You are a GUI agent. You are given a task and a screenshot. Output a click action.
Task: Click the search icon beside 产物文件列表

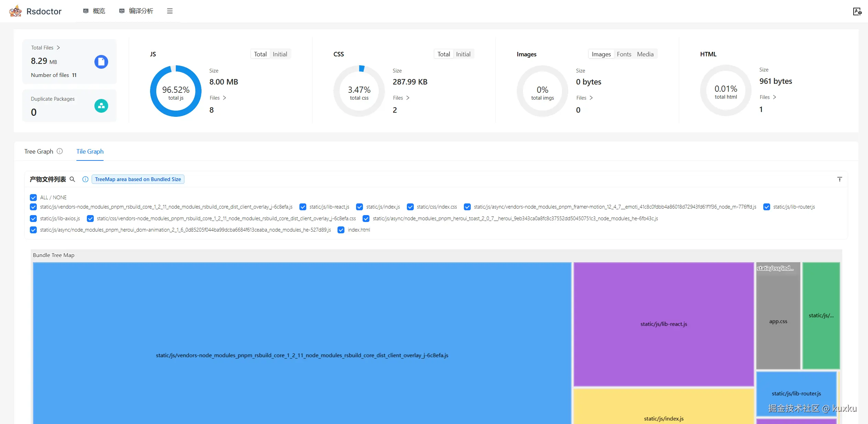point(72,179)
